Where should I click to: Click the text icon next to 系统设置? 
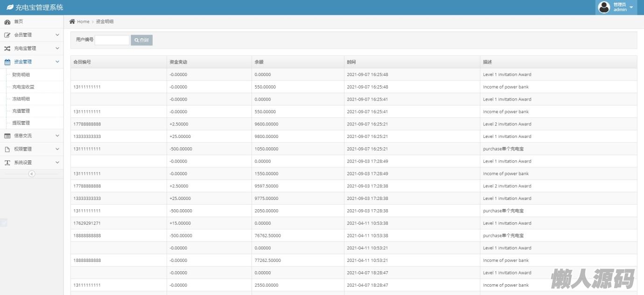pos(7,163)
